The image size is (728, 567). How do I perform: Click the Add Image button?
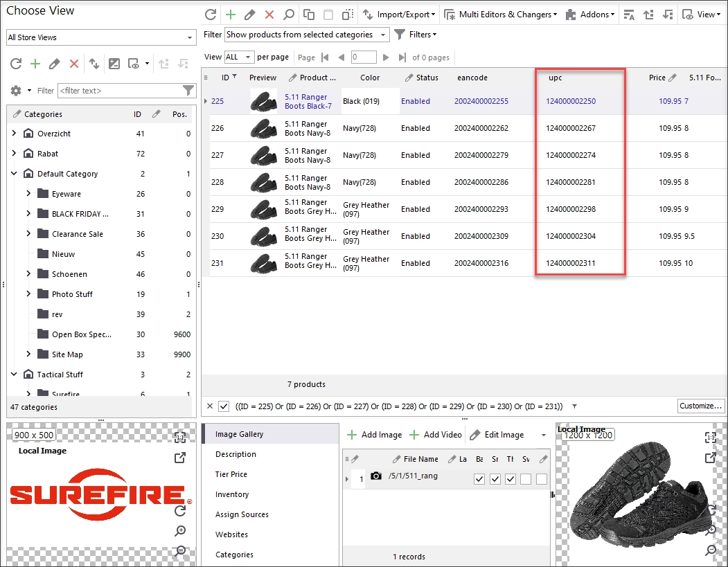[374, 435]
